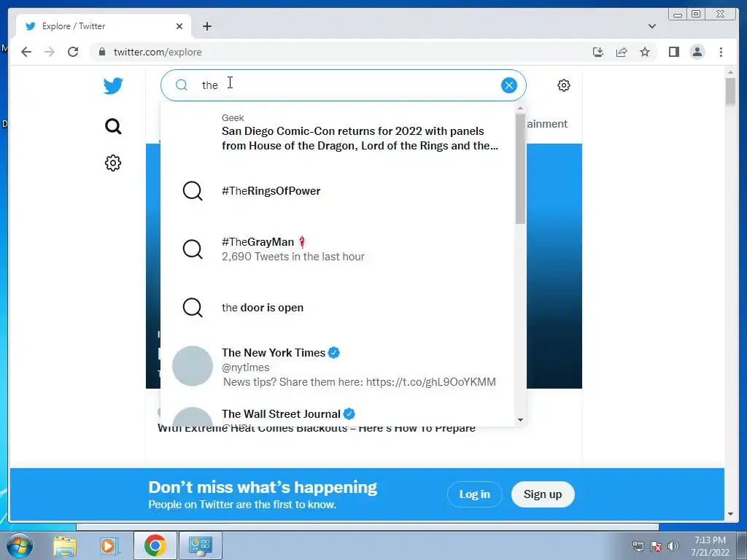Open Chrome three-dot menu
The image size is (747, 560).
[721, 52]
